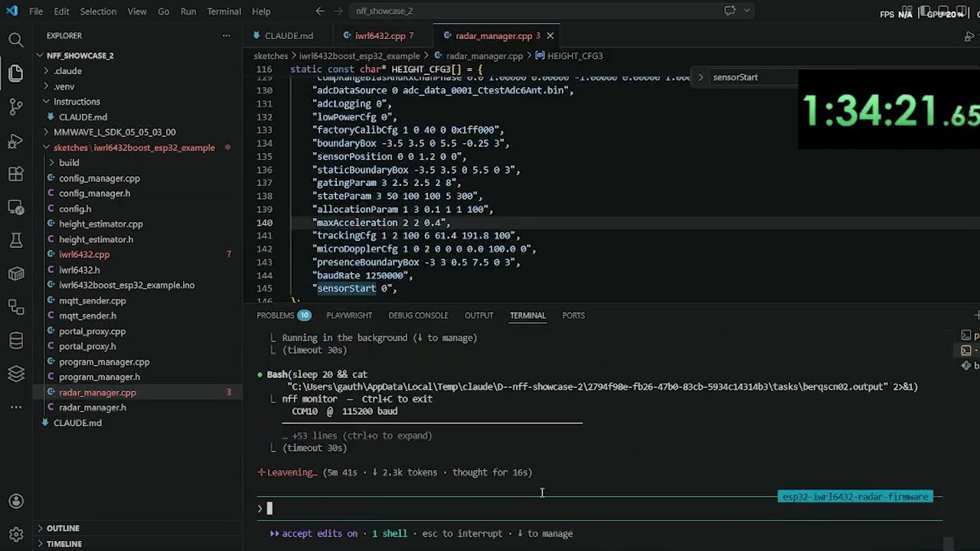Switch to the Output panel tab
The image size is (980, 551).
click(x=479, y=315)
